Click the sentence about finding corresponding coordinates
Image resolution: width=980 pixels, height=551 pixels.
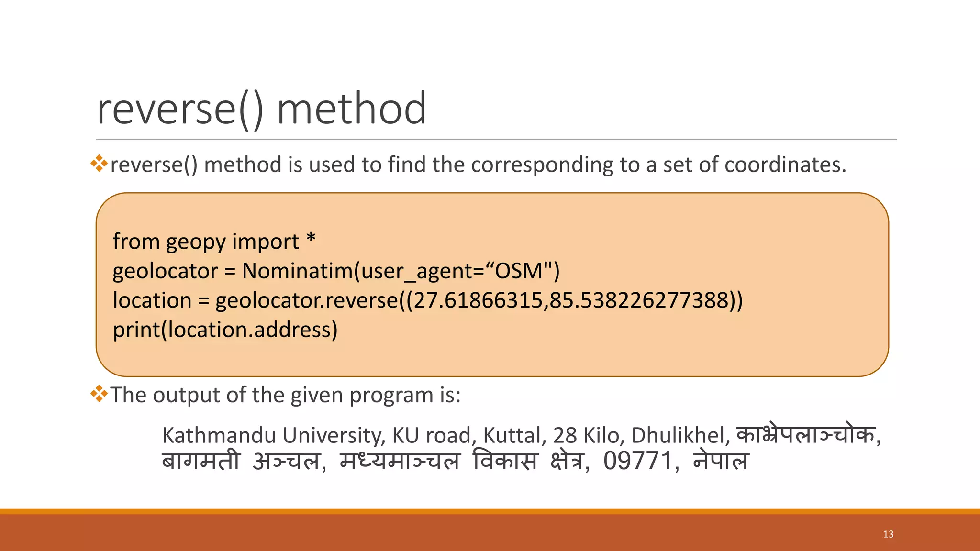[x=479, y=165]
